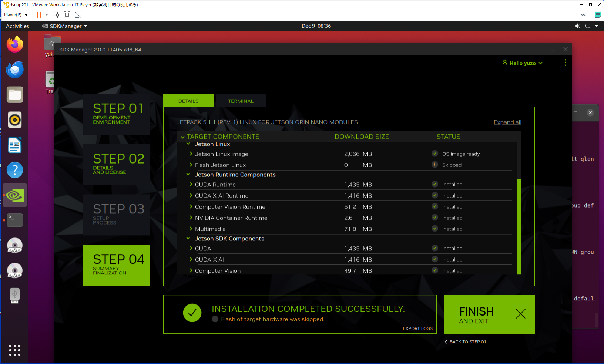Click the JETPACK 5.1.1 title text
The height and width of the screenshot is (364, 604).
coord(267,122)
